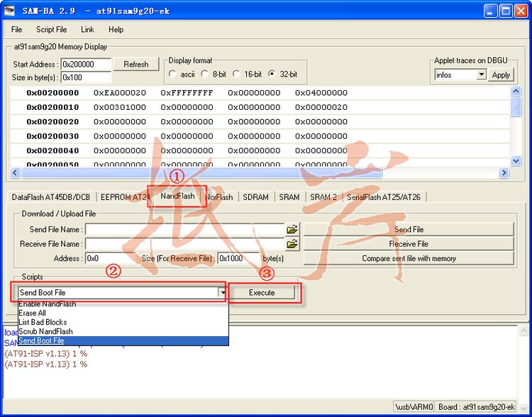Click the Send File button

(x=409, y=229)
